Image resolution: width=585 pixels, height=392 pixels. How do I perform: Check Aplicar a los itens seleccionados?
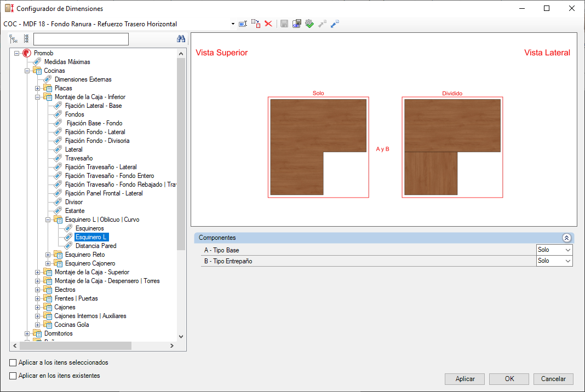coord(13,362)
